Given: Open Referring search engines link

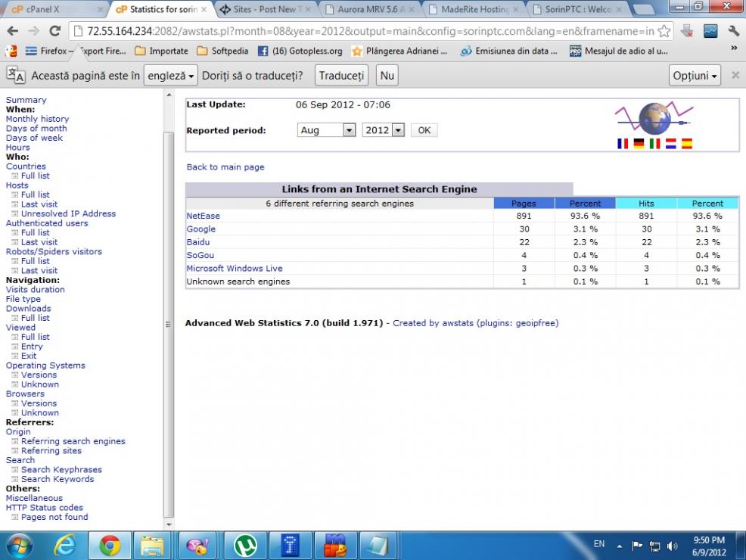Looking at the screenshot, I should pyautogui.click(x=73, y=441).
